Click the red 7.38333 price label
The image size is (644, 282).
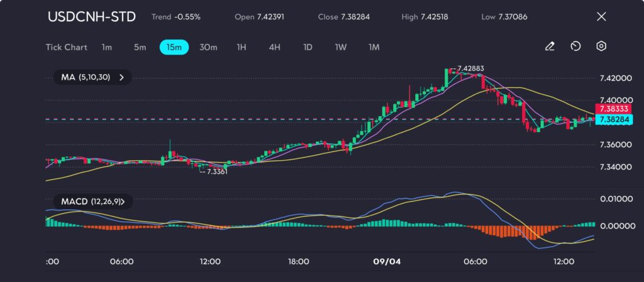click(613, 109)
